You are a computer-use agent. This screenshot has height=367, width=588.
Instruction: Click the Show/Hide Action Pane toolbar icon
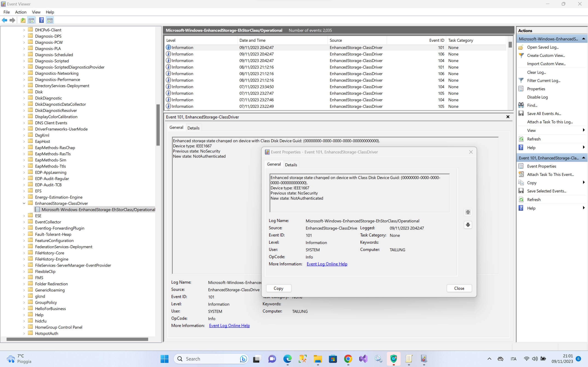click(50, 20)
